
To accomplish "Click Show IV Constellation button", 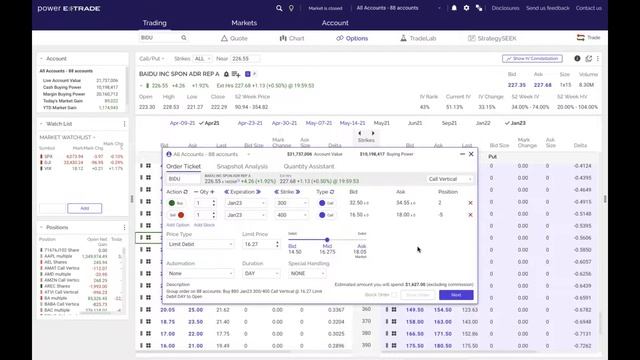I will [x=532, y=59].
